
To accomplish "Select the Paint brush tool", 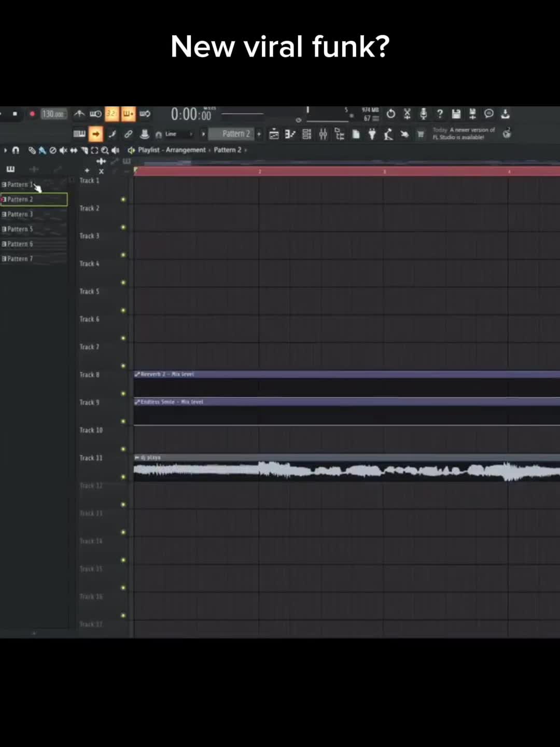I will click(x=43, y=150).
